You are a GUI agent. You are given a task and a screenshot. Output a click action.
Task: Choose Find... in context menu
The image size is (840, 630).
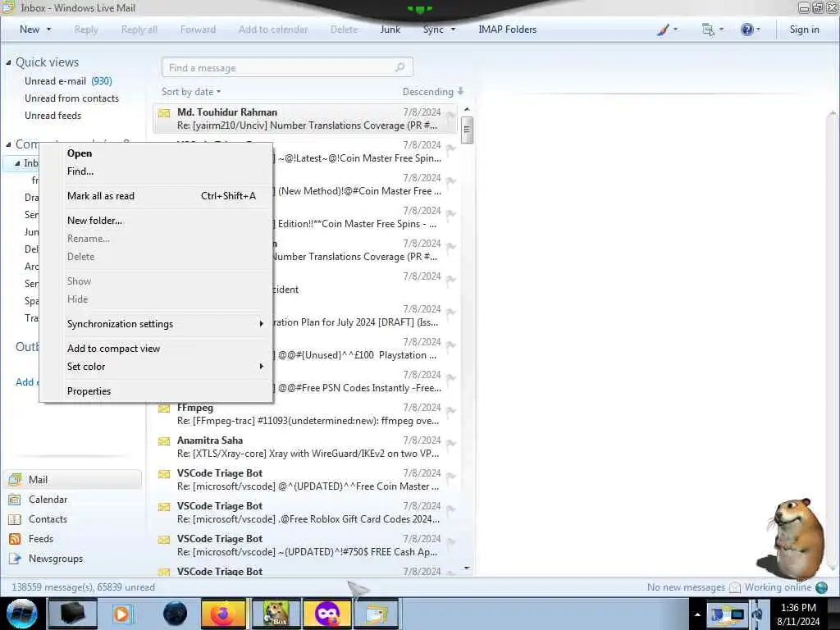coord(80,171)
